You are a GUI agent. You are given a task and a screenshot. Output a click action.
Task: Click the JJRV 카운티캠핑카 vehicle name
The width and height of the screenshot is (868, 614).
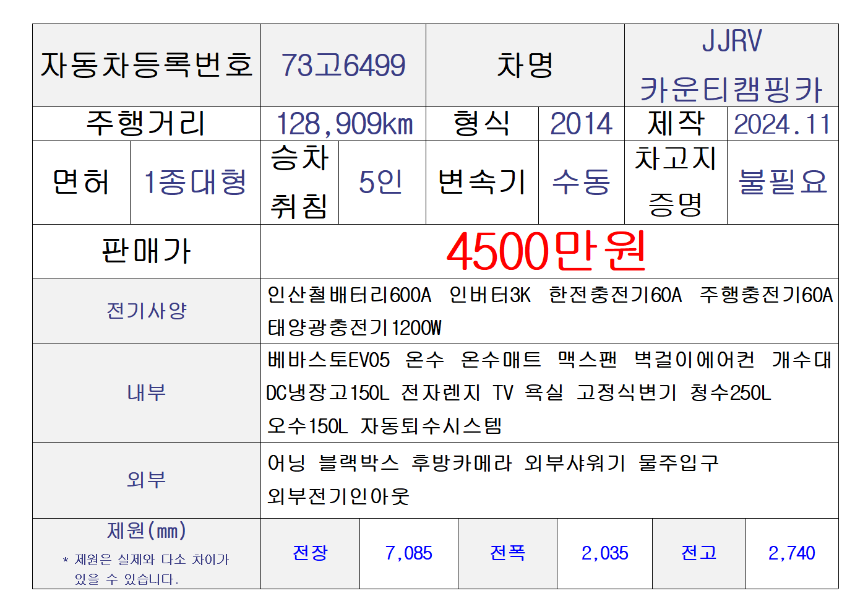pyautogui.click(x=731, y=66)
